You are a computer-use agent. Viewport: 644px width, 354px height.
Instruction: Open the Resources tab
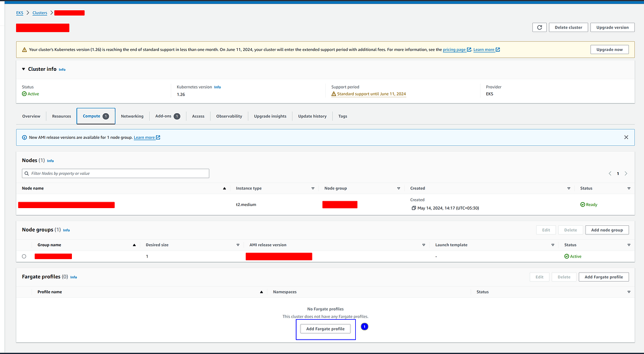(x=62, y=116)
